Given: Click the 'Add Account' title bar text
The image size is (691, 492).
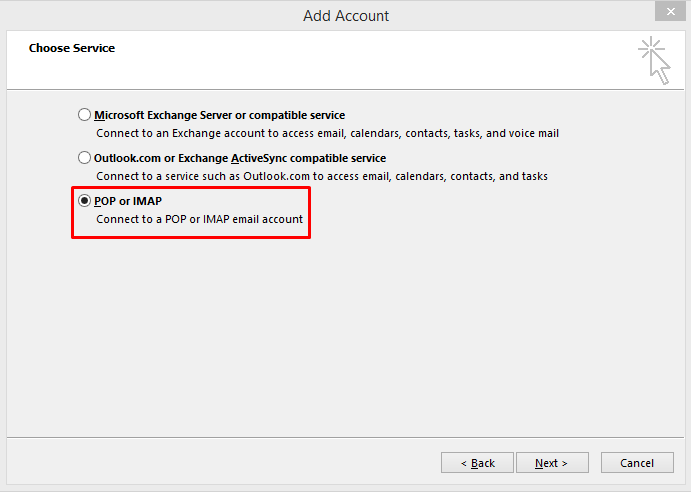Looking at the screenshot, I should click(346, 16).
